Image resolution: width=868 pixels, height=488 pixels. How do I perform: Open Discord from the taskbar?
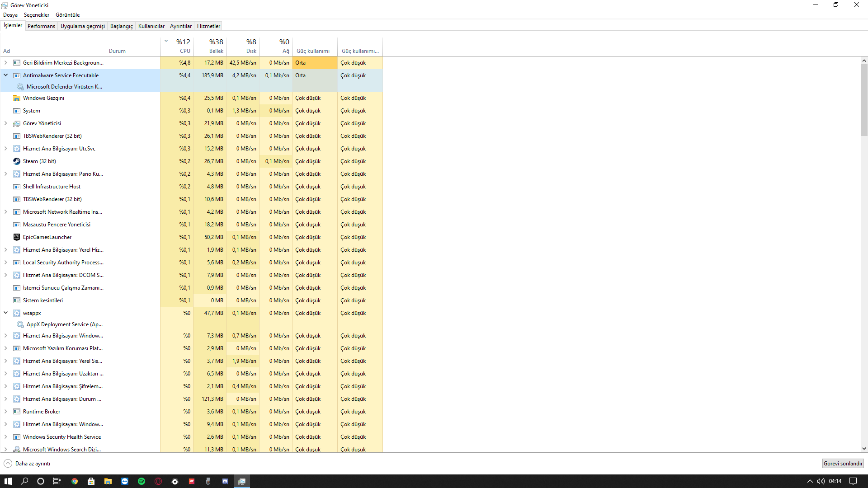pos(225,481)
